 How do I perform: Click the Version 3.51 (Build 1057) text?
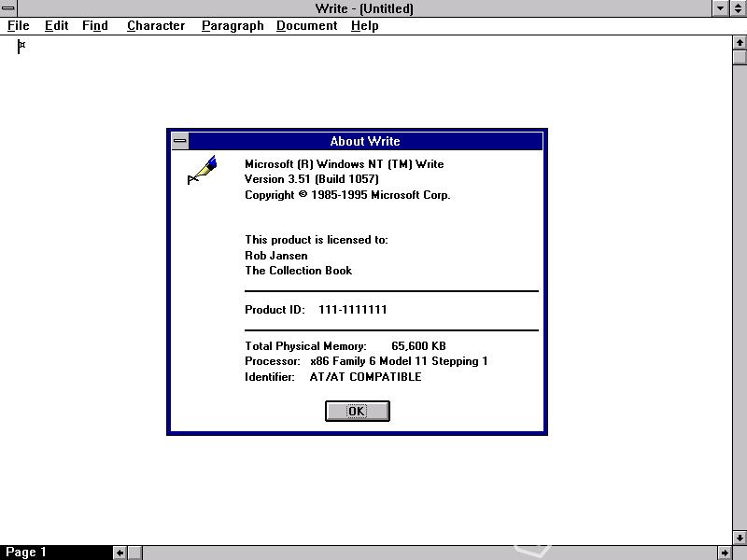pos(312,179)
